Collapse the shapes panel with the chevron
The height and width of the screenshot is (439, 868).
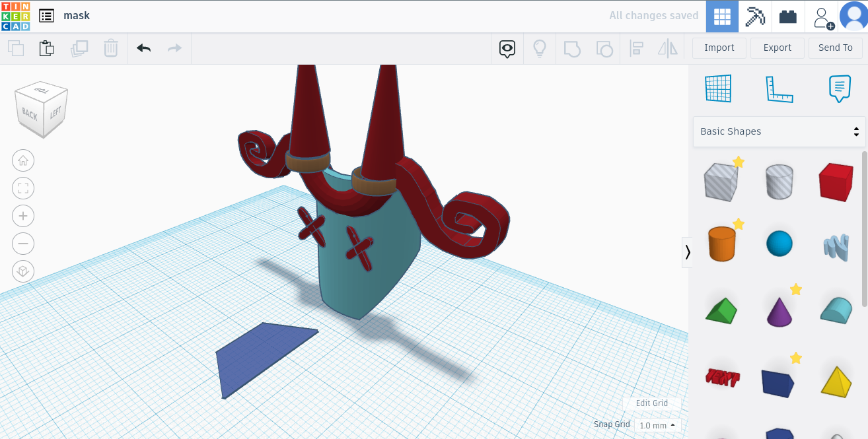688,252
